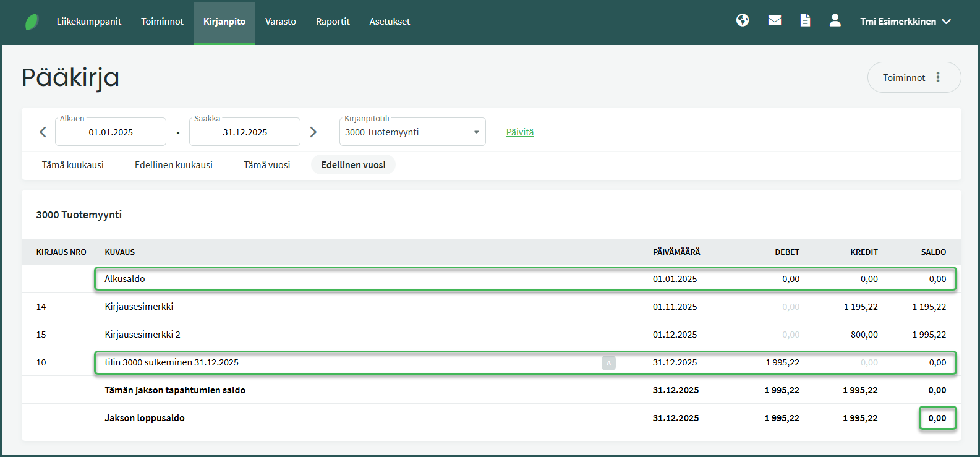This screenshot has height=457, width=980.
Task: Select the Tämä kuukausi quick filter
Action: [73, 165]
